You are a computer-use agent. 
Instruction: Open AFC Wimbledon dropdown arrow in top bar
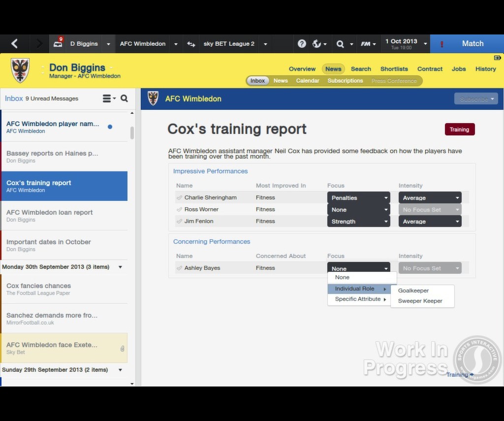click(176, 44)
